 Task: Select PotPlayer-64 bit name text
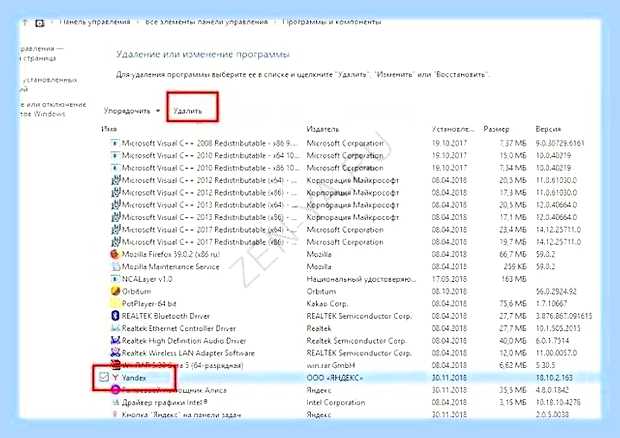pyautogui.click(x=149, y=304)
